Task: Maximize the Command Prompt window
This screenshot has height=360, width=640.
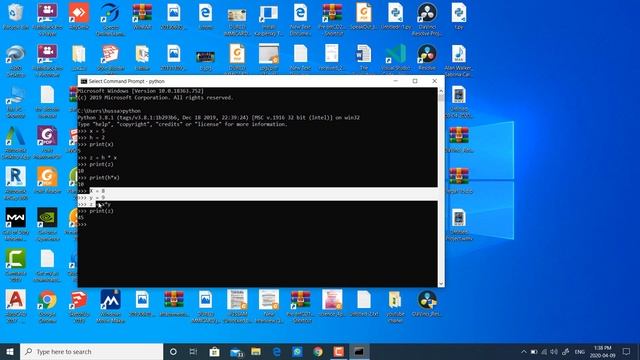Action: pos(415,81)
